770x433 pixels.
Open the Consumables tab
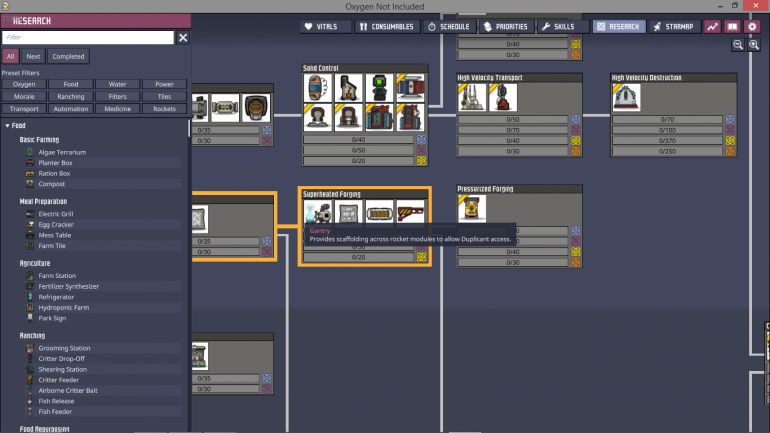point(387,27)
